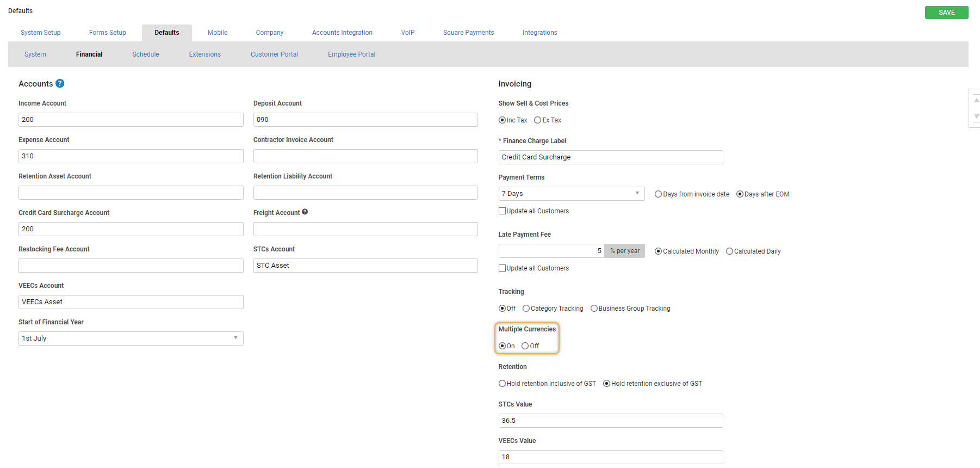Screen dimensions: 980x468
Task: Click the '% per year' label
Action: [625, 251]
